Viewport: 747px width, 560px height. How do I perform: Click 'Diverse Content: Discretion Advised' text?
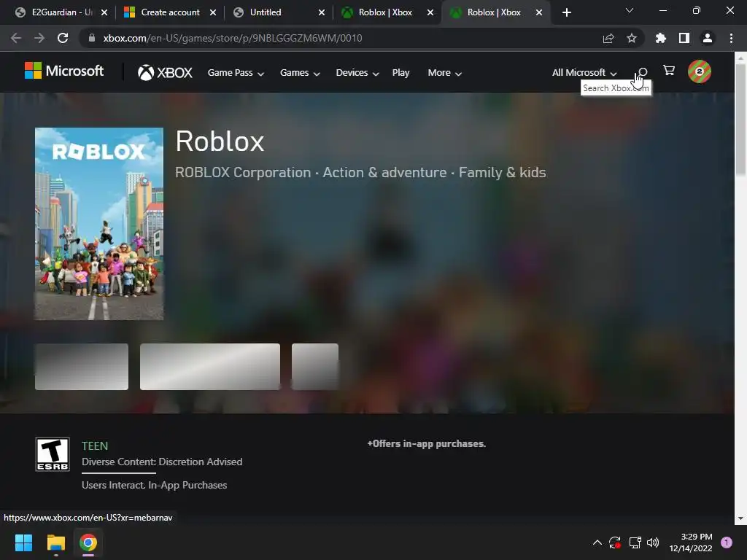(162, 462)
